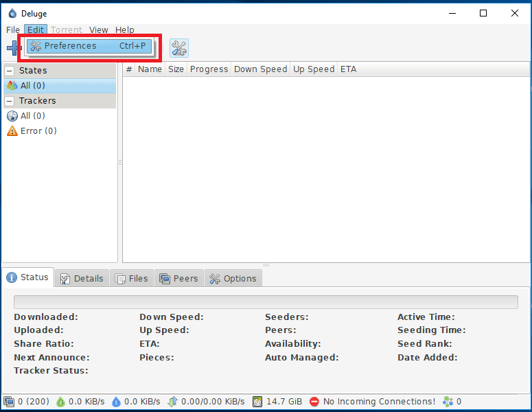Select All (0) under States

click(60, 86)
